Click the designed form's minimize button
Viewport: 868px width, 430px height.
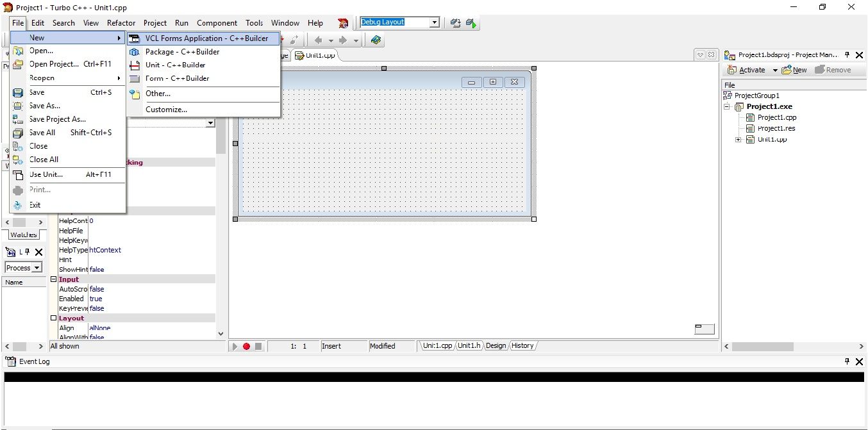pyautogui.click(x=472, y=82)
